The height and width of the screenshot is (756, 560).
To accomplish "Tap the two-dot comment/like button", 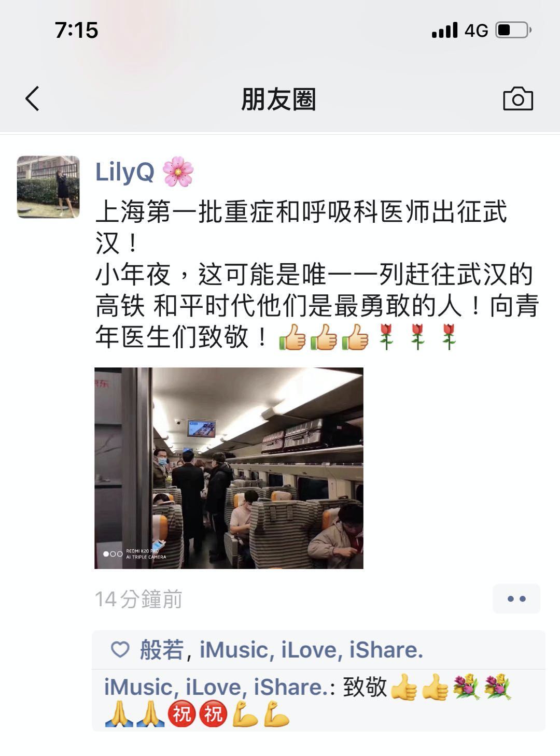I will coord(516,599).
